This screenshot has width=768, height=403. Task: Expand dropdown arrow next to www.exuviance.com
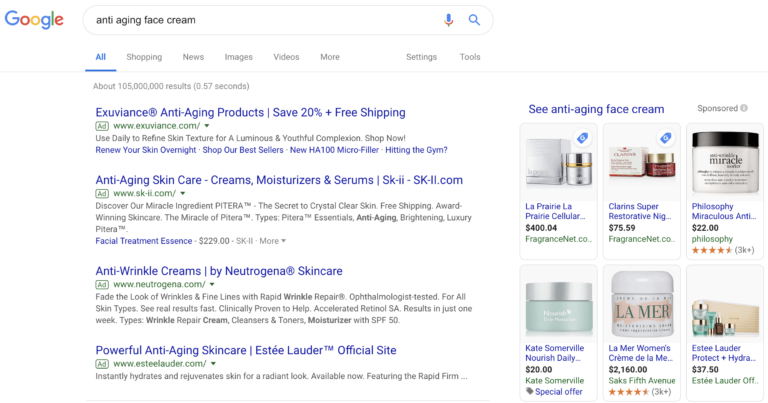pyautogui.click(x=207, y=126)
